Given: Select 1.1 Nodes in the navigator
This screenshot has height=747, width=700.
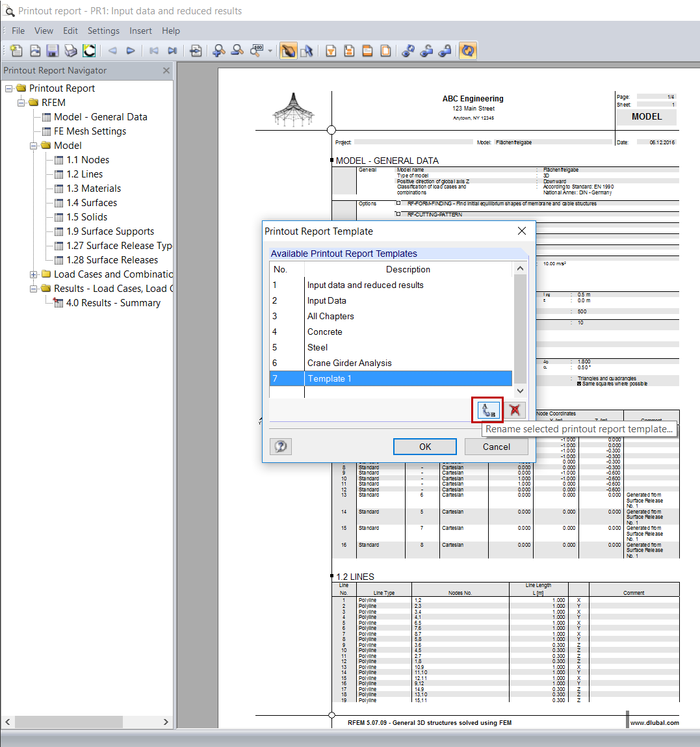Looking at the screenshot, I should coord(88,159).
